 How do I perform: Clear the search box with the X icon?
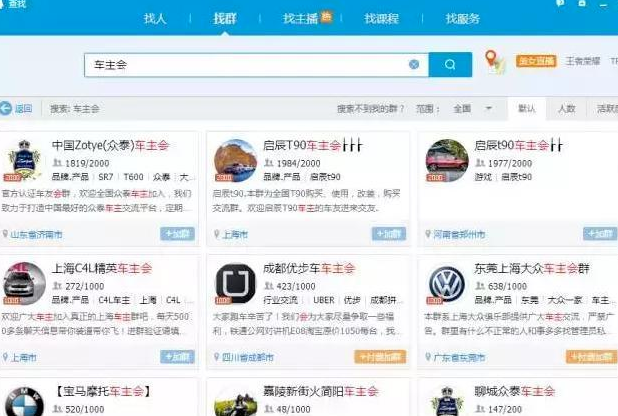(414, 64)
